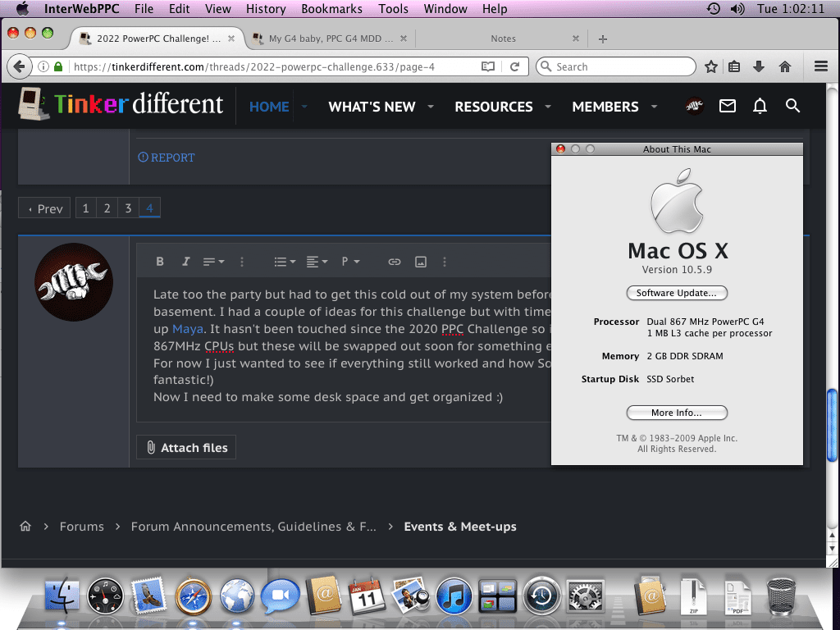The image size is (840, 630).
Task: Bookmark this page with the star icon
Action: tap(711, 66)
